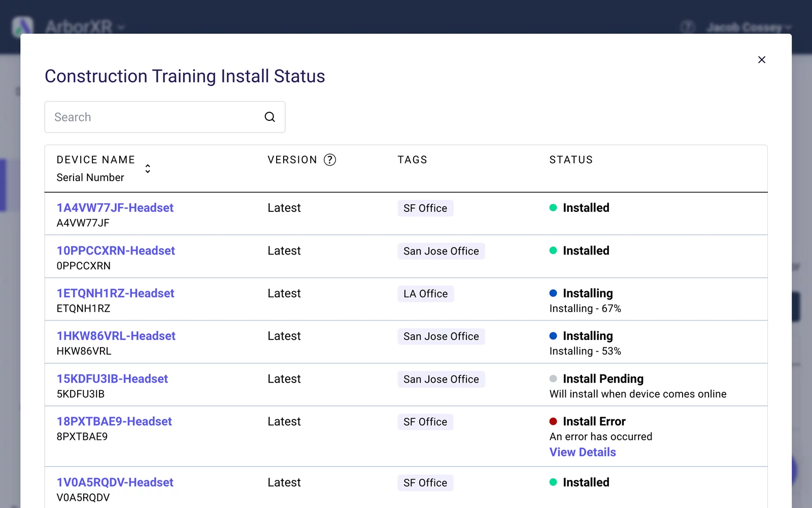812x508 pixels.
Task: Click San Jose Office tag for 10PPCCXRN
Action: point(441,251)
